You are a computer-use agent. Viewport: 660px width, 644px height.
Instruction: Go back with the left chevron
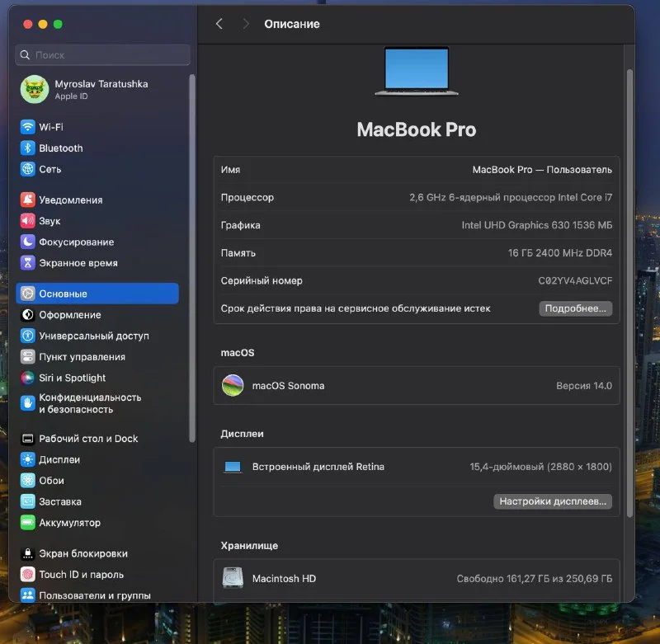click(x=219, y=24)
